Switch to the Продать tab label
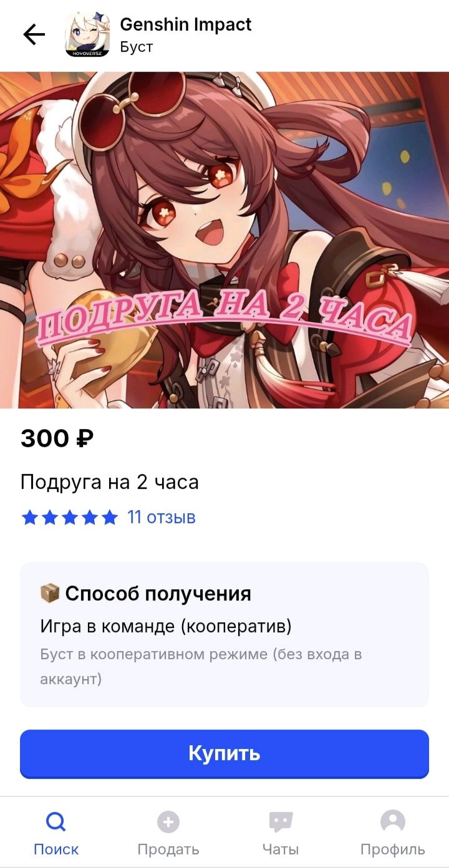 168,849
